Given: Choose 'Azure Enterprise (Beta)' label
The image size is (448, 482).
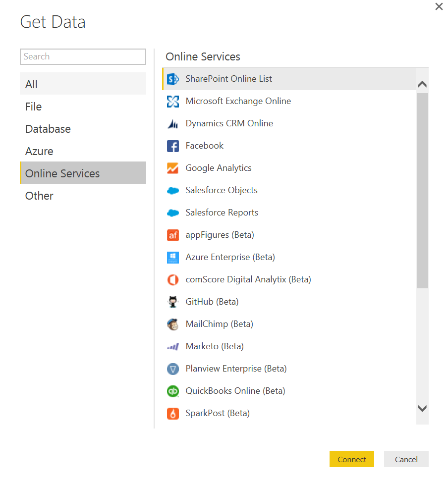Looking at the screenshot, I should 230,257.
